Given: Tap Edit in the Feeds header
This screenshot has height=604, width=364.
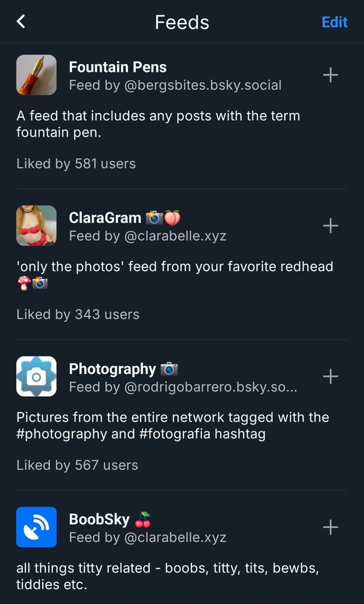Looking at the screenshot, I should coord(334,22).
